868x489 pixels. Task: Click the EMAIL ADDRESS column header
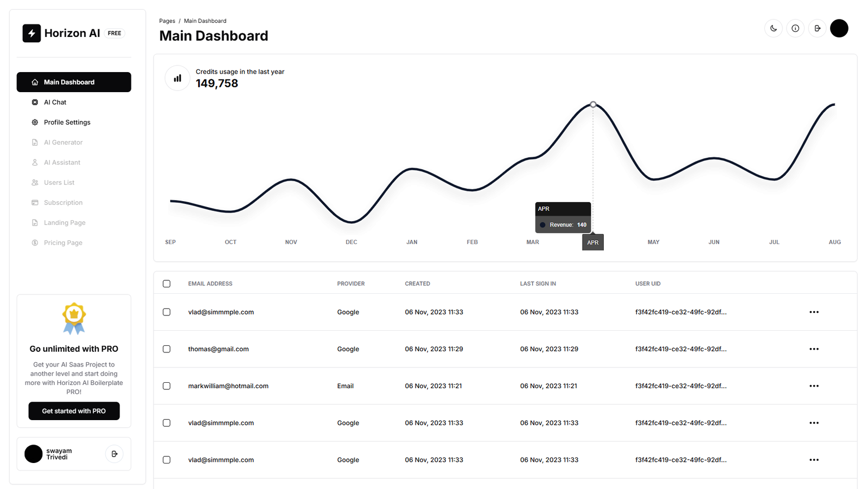tap(210, 284)
